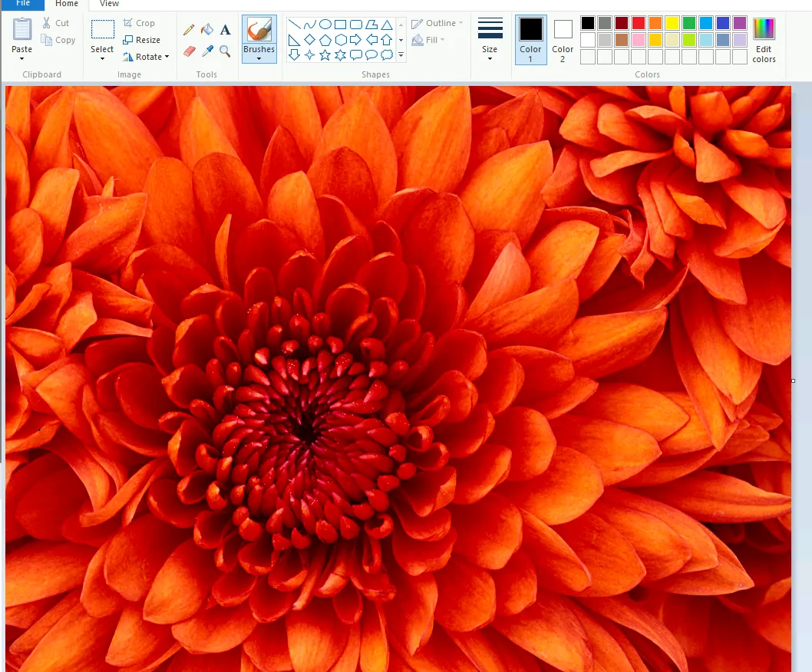The width and height of the screenshot is (812, 672).
Task: Open the Brushes dropdown arrow
Action: 259,58
